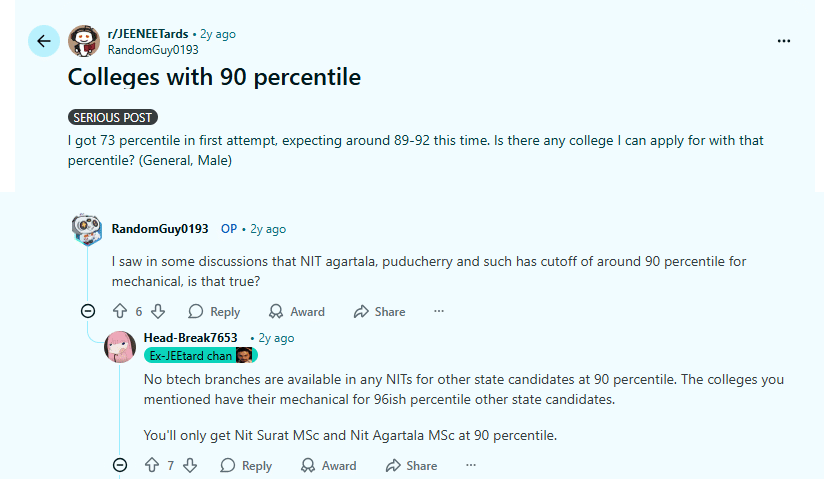Collapse Head-Break7653's reply thread
The width and height of the screenshot is (828, 486).
coord(120,465)
